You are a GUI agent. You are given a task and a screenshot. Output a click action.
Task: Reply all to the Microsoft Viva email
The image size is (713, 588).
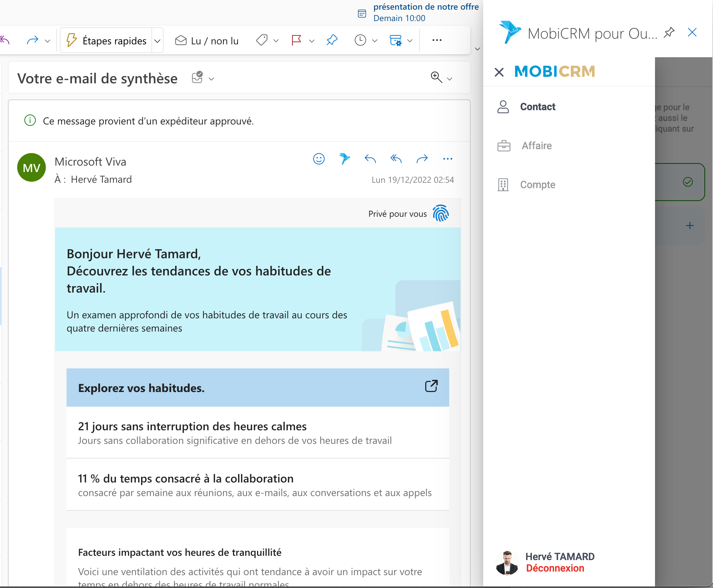[396, 158]
